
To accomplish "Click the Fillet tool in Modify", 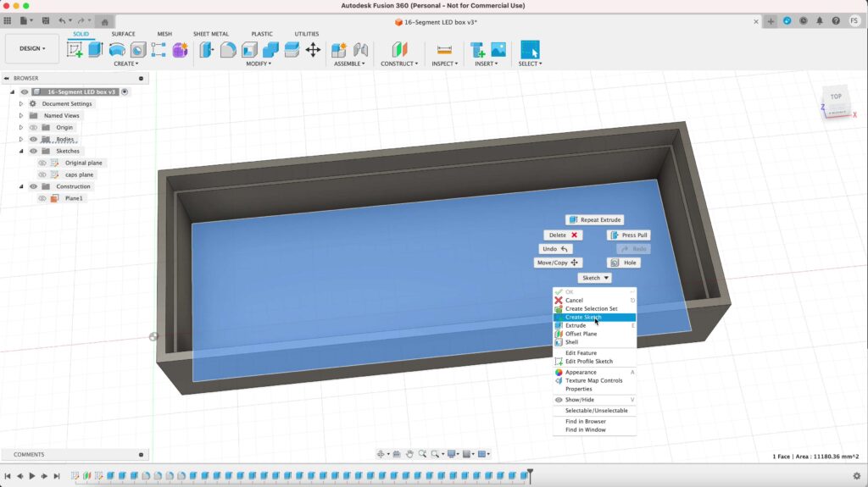I will (x=228, y=50).
